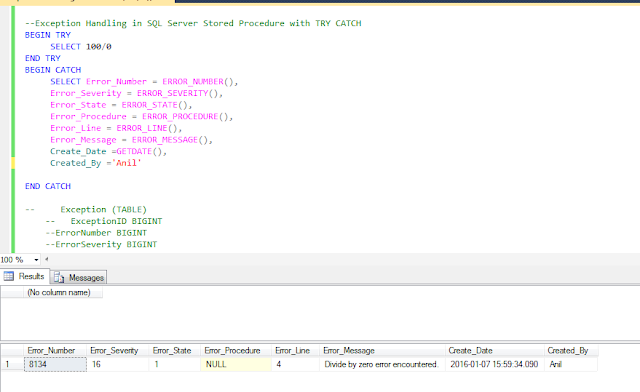The image size is (640, 392).
Task: Click the --ErrorSeverity BIGINT comment line
Action: click(x=101, y=244)
